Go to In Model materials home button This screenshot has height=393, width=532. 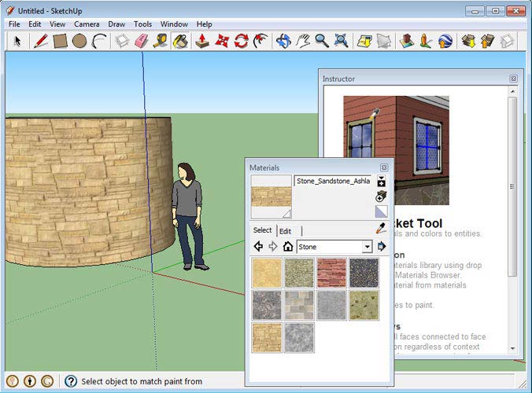coord(288,247)
